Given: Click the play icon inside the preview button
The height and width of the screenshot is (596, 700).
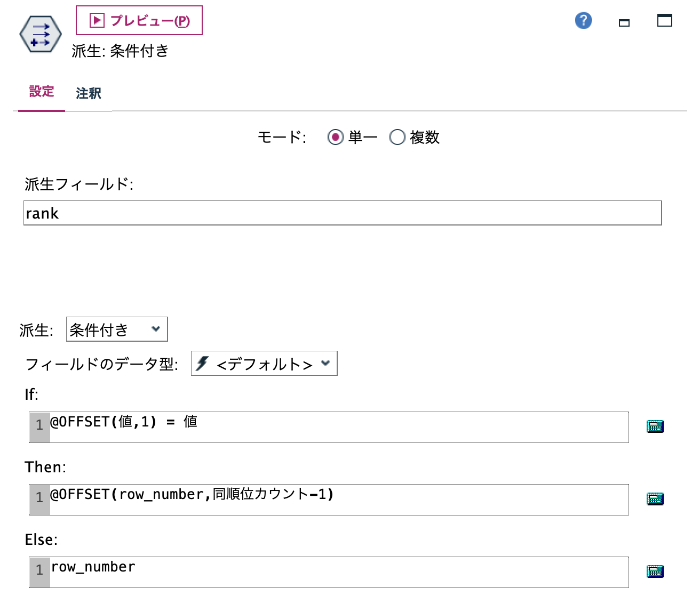Looking at the screenshot, I should (x=97, y=20).
